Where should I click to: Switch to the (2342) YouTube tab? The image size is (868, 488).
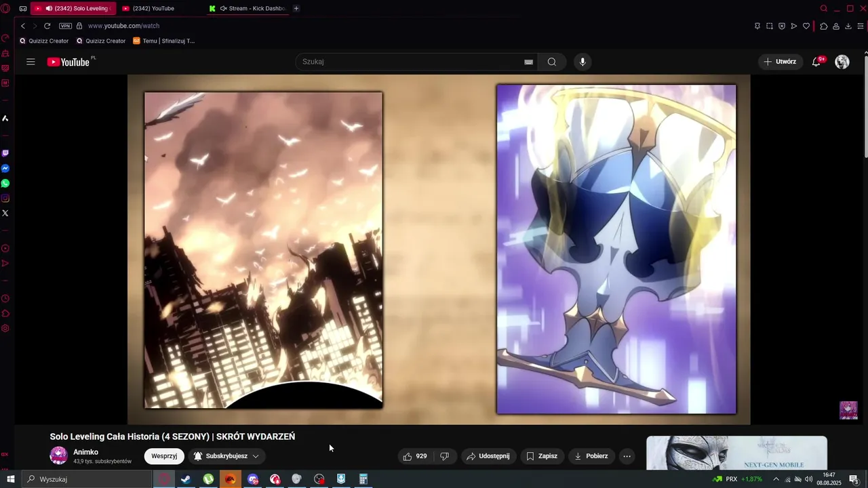160,8
